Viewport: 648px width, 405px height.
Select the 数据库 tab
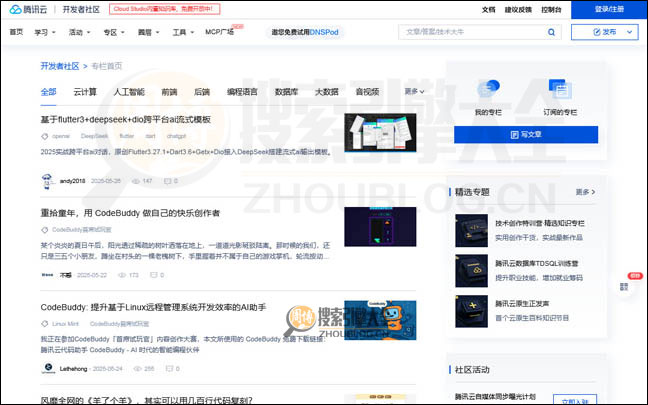[x=286, y=92]
